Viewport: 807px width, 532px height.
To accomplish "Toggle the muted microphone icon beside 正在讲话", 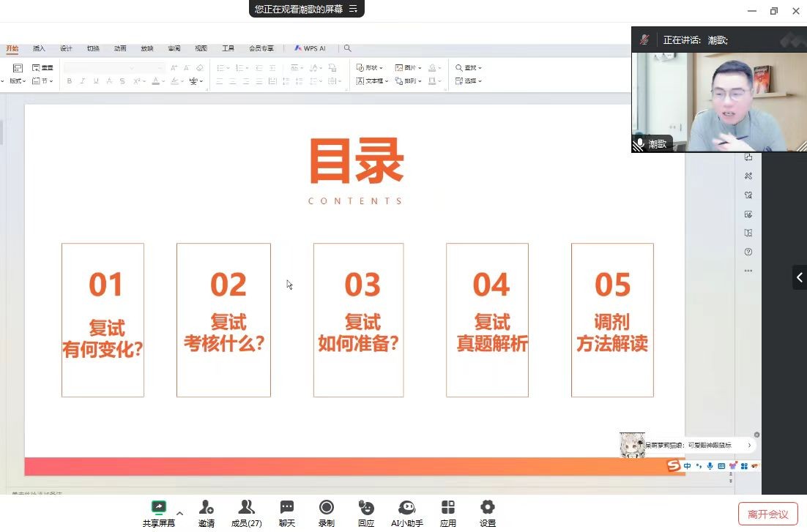I will tap(644, 40).
